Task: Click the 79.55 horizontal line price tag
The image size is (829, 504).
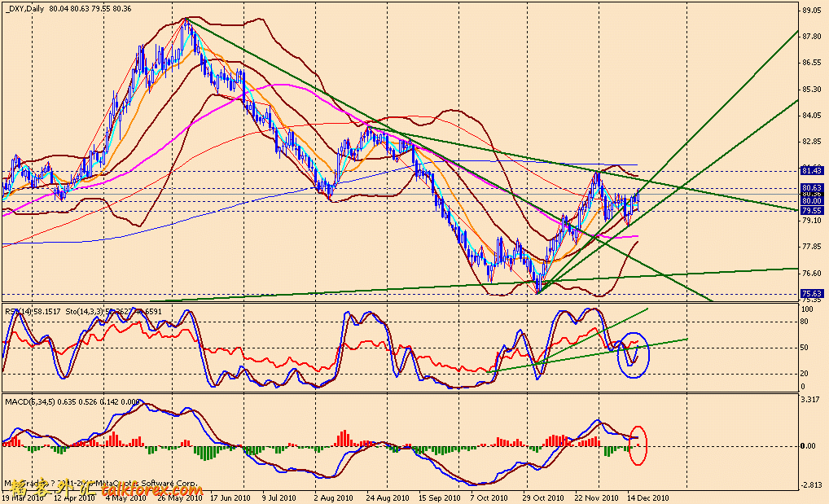Action: coord(812,211)
